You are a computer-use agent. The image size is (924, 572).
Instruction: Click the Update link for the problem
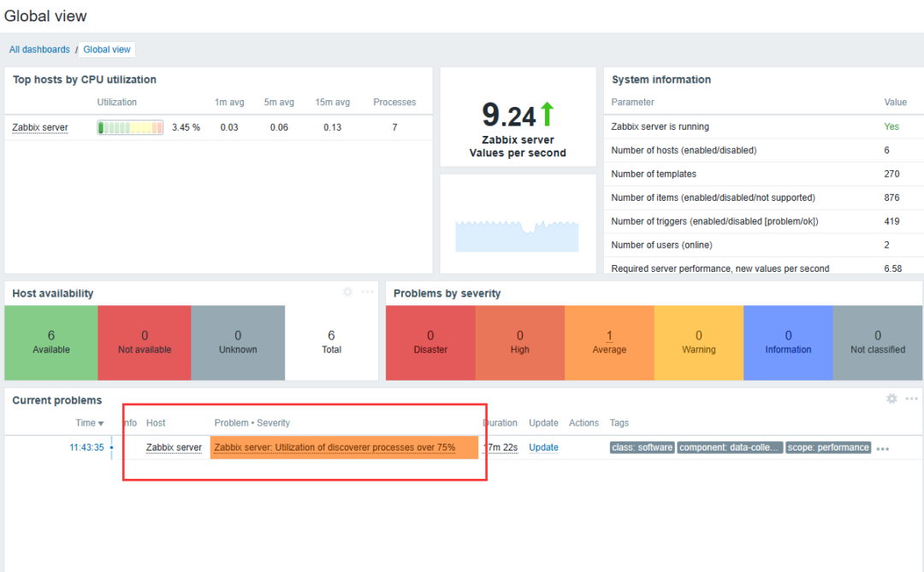tap(543, 447)
